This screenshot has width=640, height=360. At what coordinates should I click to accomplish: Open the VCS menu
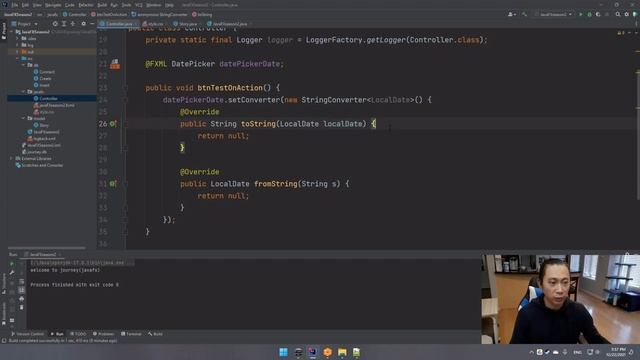[139, 5]
